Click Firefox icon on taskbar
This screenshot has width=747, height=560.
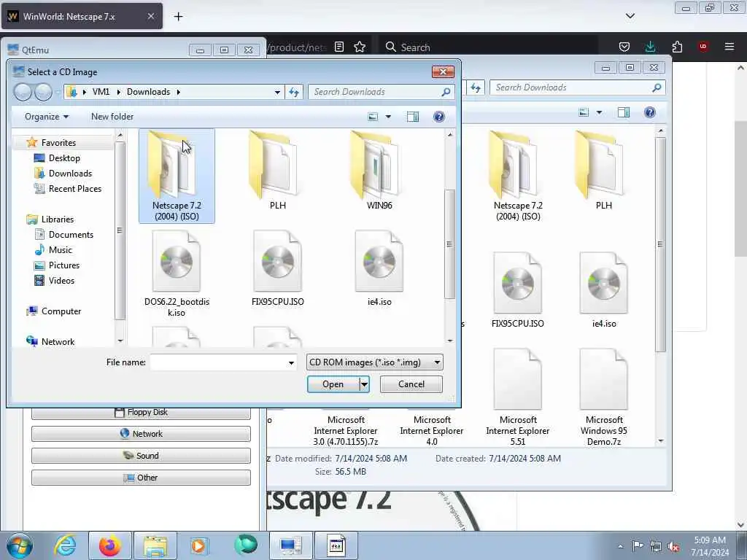(x=109, y=545)
